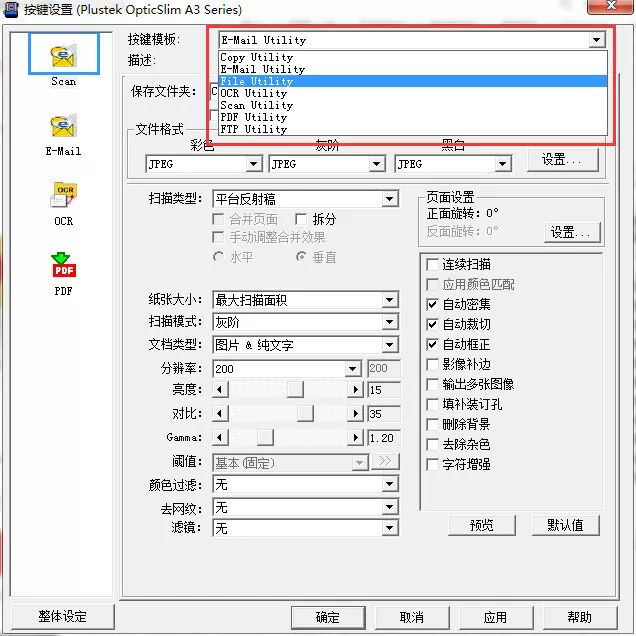Enable the 去除杂色 checkbox
Image resolution: width=636 pixels, height=636 pixels.
[x=432, y=444]
